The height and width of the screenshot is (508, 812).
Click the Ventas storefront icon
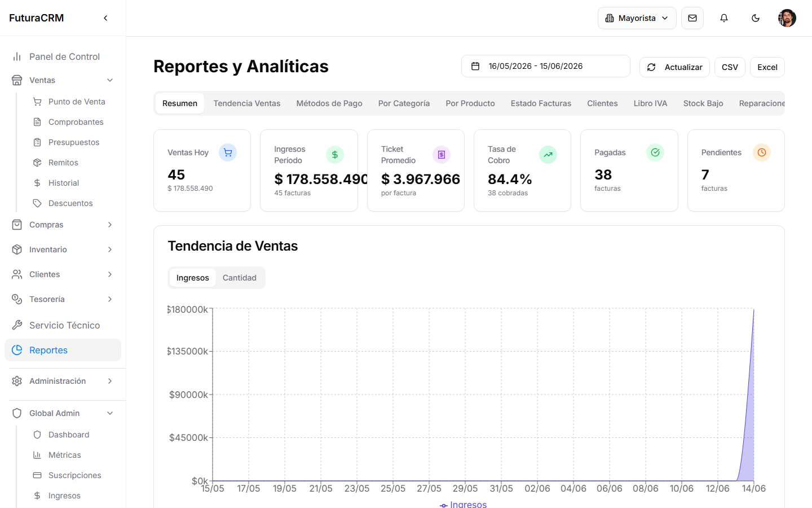pos(17,80)
